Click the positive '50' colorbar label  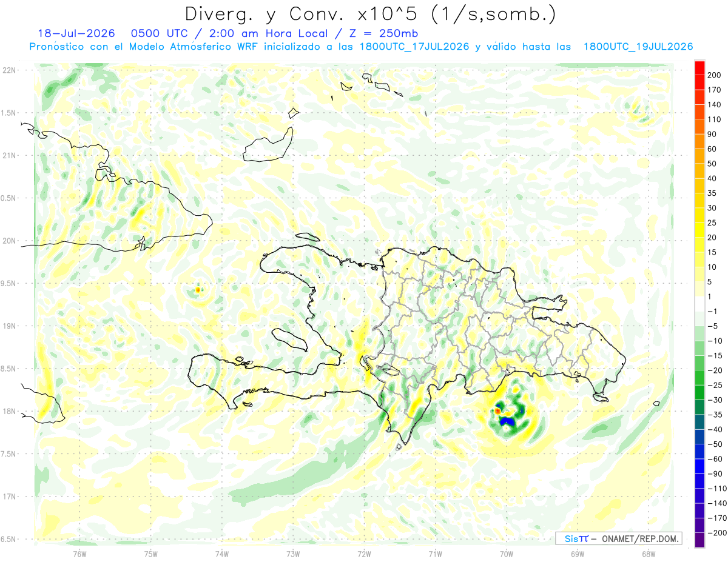pyautogui.click(x=712, y=164)
